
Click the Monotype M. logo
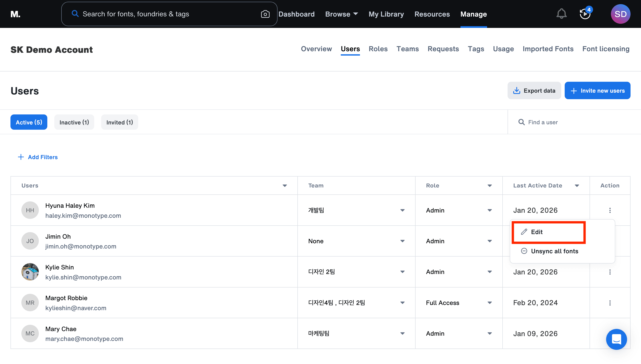pos(15,14)
